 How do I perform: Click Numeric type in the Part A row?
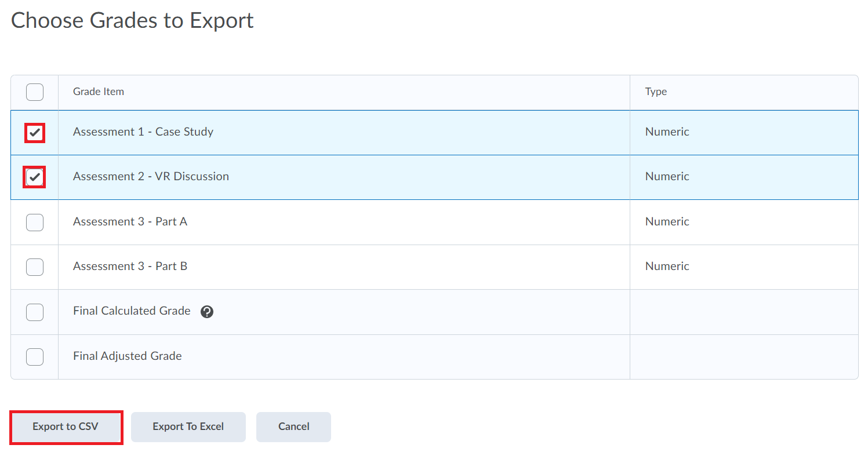point(667,221)
